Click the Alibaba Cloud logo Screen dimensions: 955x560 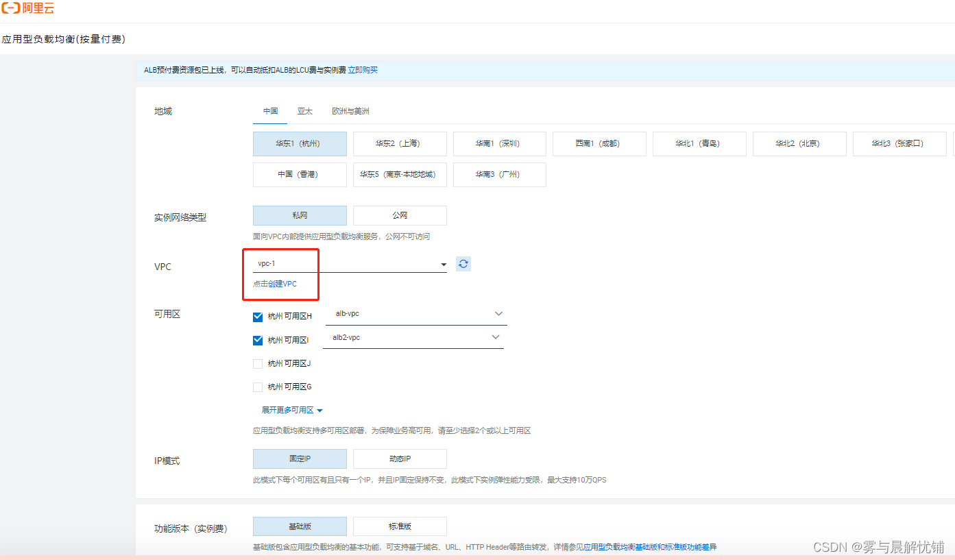[27, 9]
